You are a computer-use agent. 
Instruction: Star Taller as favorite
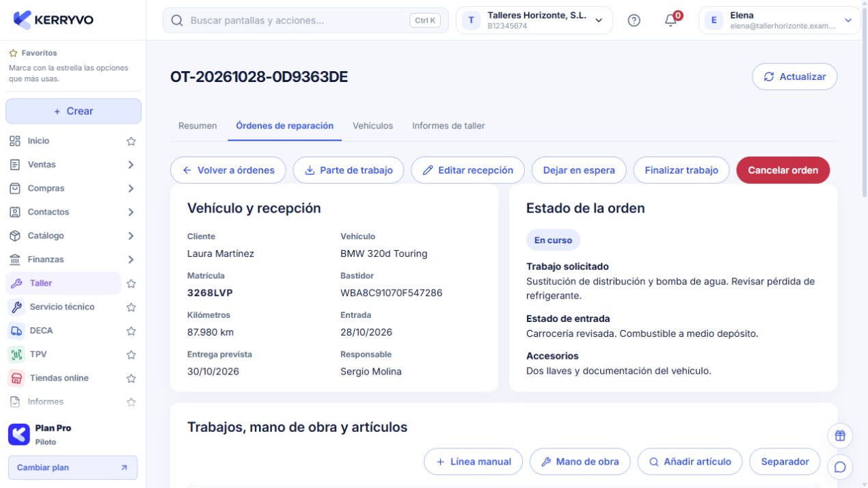(x=131, y=284)
